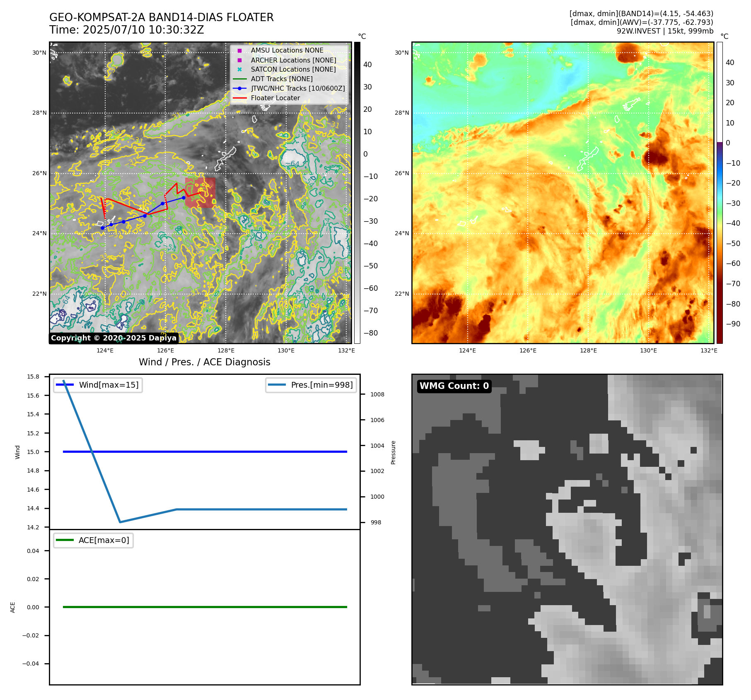Click the GEO-KOMPSAT-2A BAND14-DIAS FLOATER title
Image resolution: width=751 pixels, height=700 pixels.
click(x=162, y=17)
